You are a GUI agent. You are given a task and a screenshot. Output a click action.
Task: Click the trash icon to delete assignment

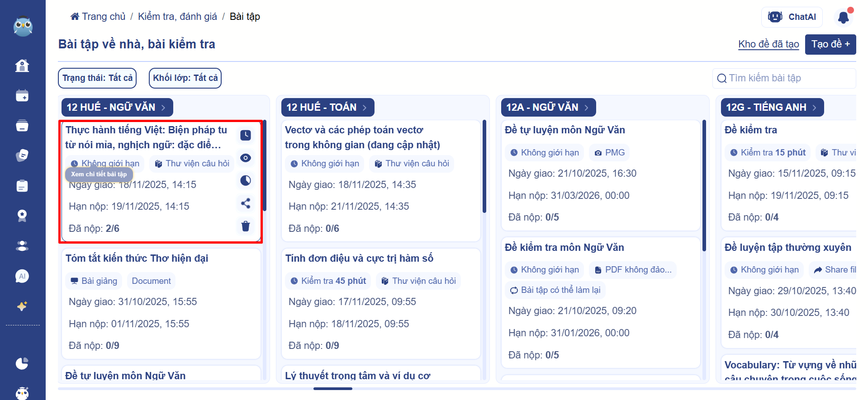(246, 226)
